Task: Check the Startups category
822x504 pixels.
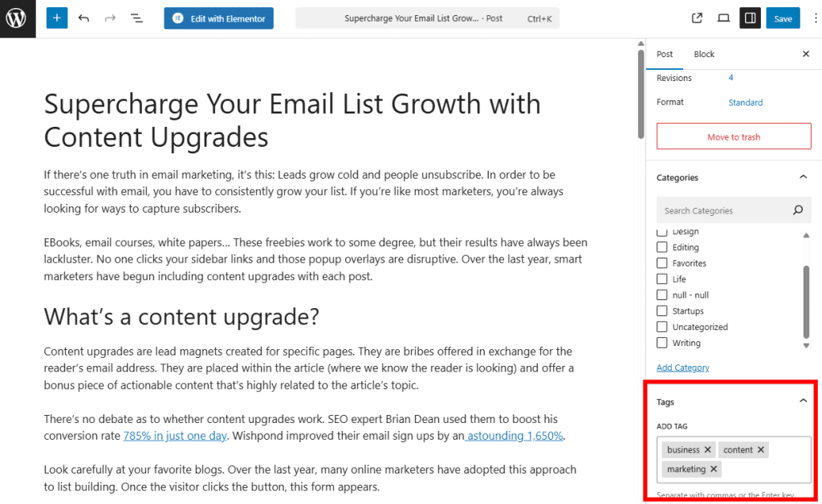Action: coord(662,311)
